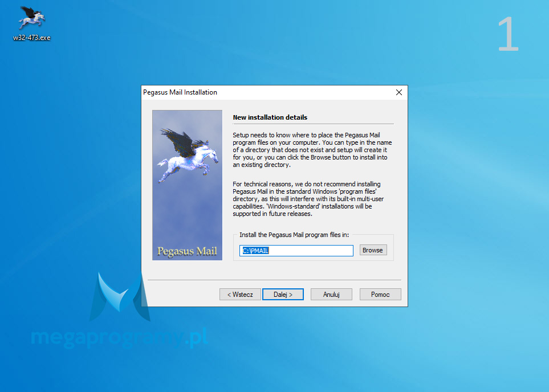Image resolution: width=549 pixels, height=392 pixels.
Task: Close the Pegasus Mail Installation dialog
Action: pyautogui.click(x=399, y=92)
